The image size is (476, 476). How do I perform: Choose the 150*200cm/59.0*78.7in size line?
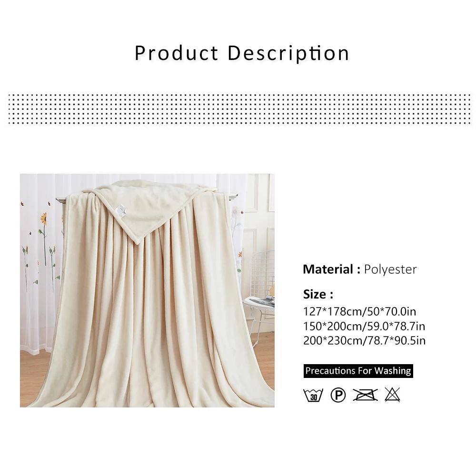[x=364, y=326]
